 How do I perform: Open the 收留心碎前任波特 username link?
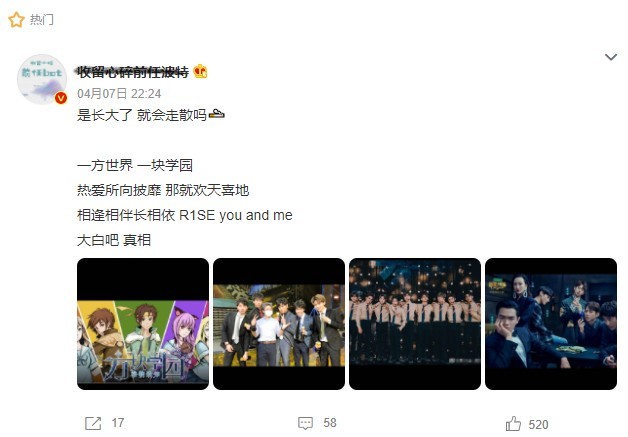(x=133, y=72)
